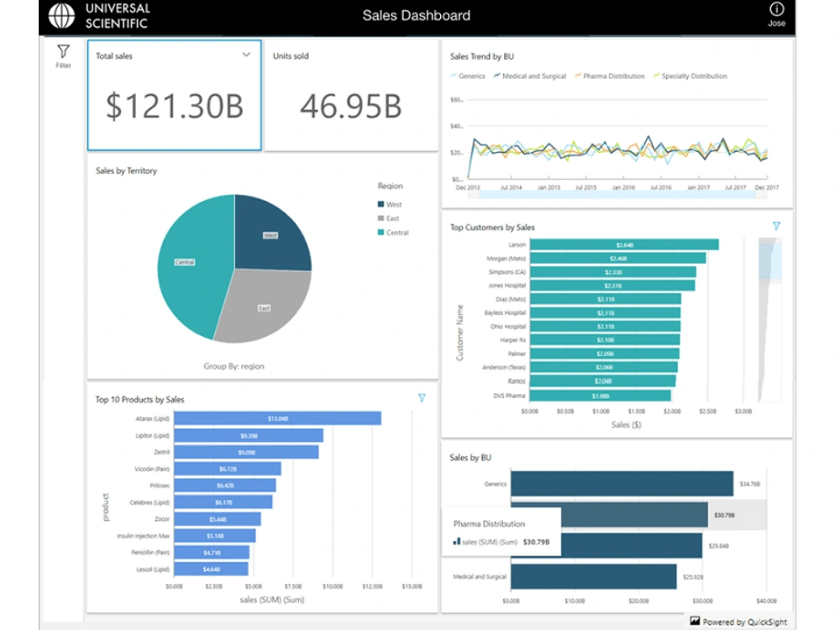Select the Ramos customer bar
This screenshot has width=840, height=630.
[602, 381]
